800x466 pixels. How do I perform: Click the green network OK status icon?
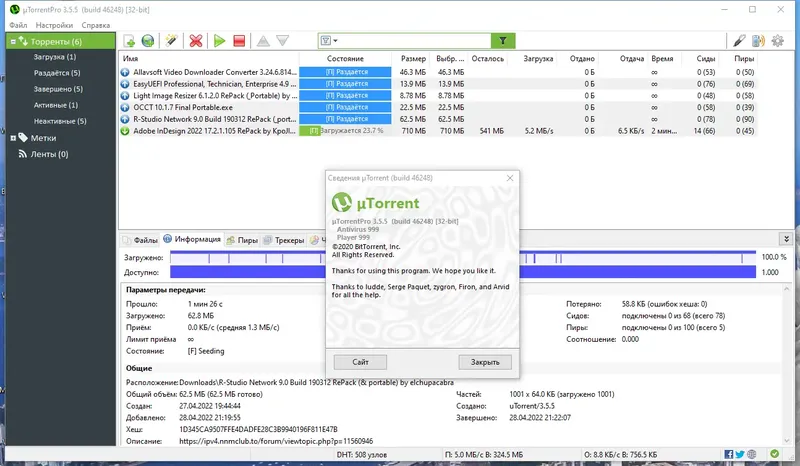pyautogui.click(x=774, y=453)
